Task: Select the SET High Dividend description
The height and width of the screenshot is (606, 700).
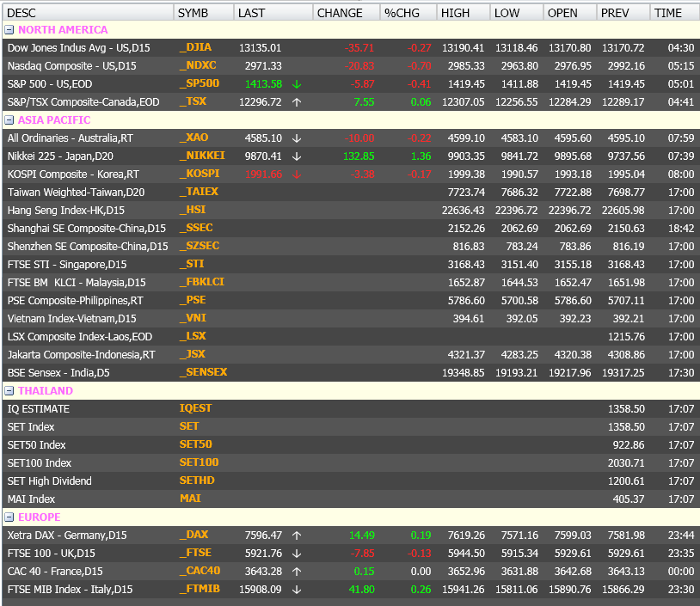Action: pyautogui.click(x=50, y=481)
